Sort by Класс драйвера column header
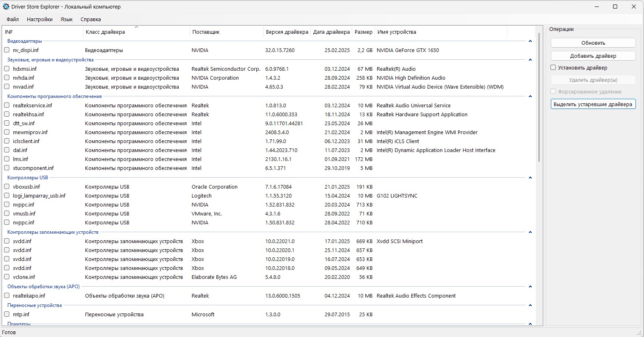The image size is (644, 337). point(136,32)
